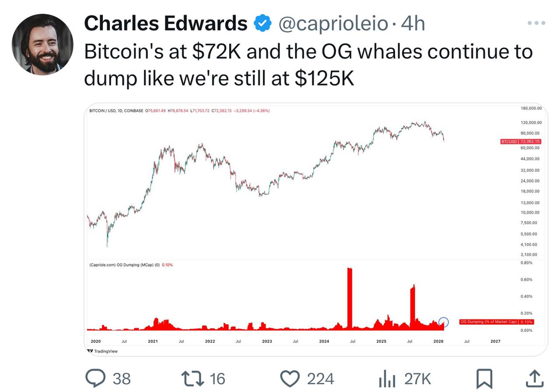Click the tweet text about OG whales
This screenshot has width=560, height=392.
click(x=308, y=65)
